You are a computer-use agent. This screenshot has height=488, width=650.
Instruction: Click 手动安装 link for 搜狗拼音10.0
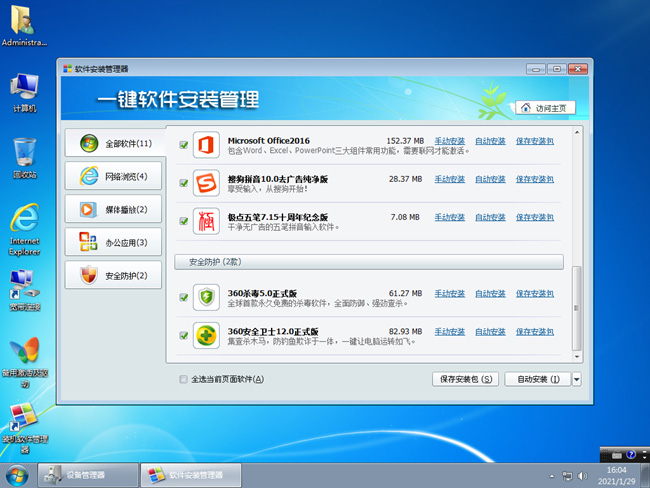(x=449, y=179)
